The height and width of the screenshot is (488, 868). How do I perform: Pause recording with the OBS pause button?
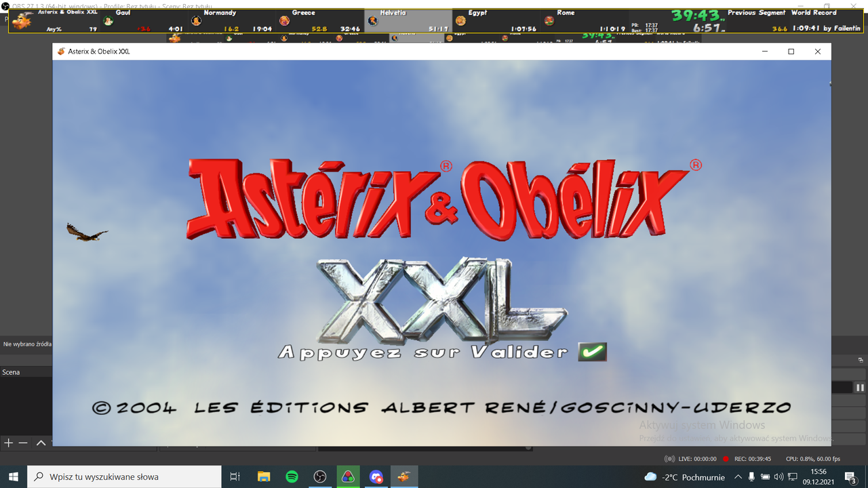860,388
